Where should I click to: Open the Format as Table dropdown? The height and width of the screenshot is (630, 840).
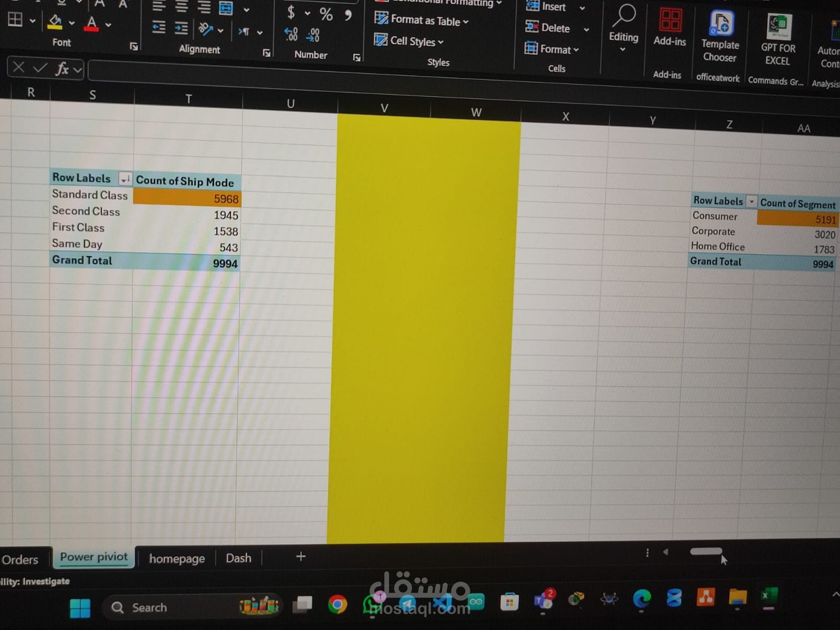[421, 20]
